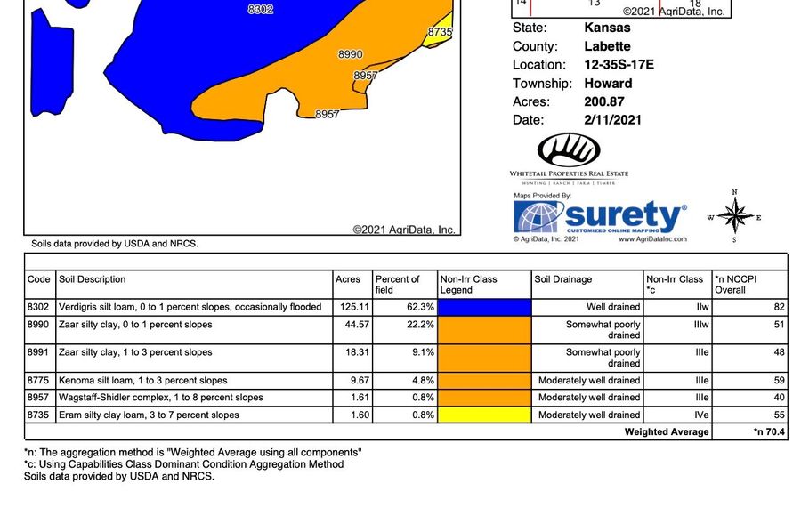Select the Wagstaff-Shidler complex description
The height and width of the screenshot is (532, 801).
(161, 397)
